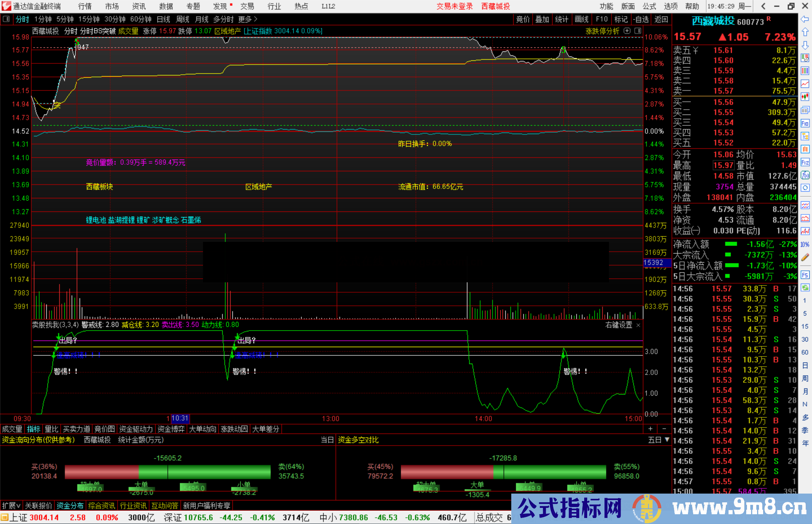812x524 pixels.
Task: Click the circle icon in right sidebar
Action: click(x=805, y=188)
